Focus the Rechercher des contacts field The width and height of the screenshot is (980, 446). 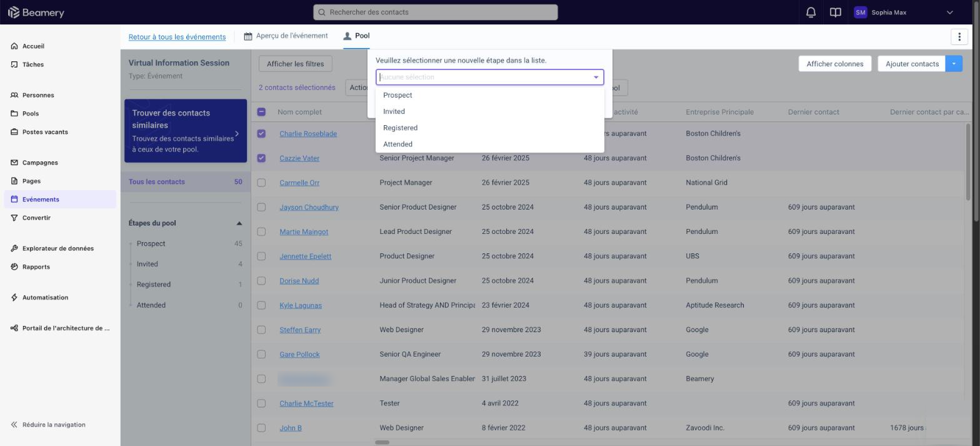click(435, 12)
